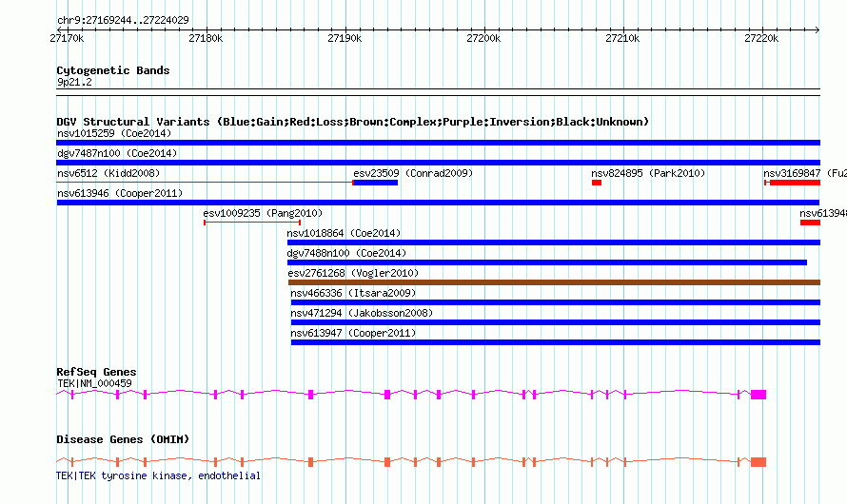
Task: Click the nsv1015259 (Coe2014) label
Action: pyautogui.click(x=114, y=133)
